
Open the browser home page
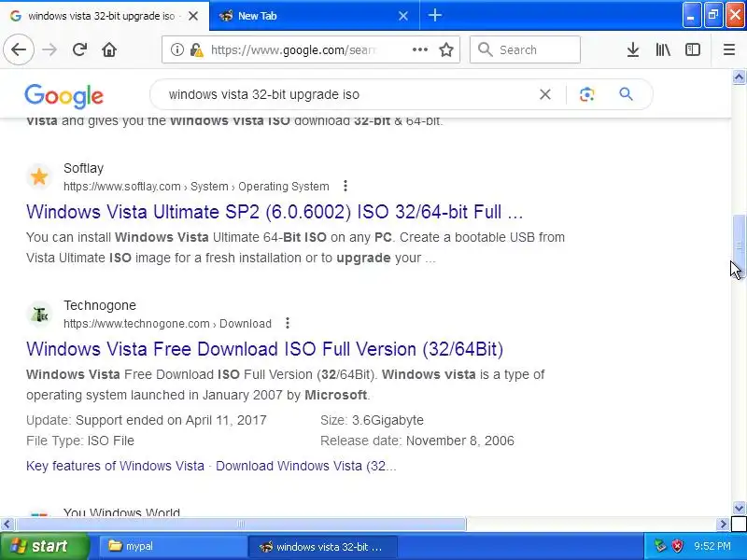[109, 49]
